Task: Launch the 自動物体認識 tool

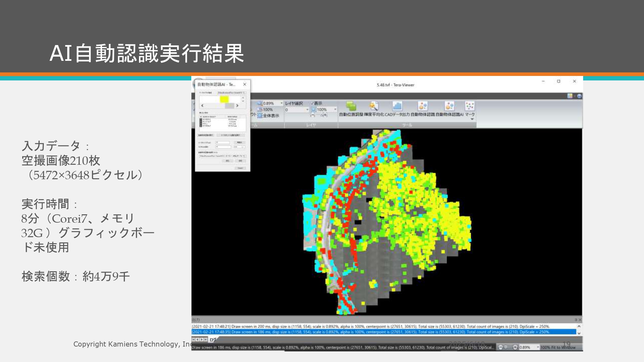Action: click(422, 107)
